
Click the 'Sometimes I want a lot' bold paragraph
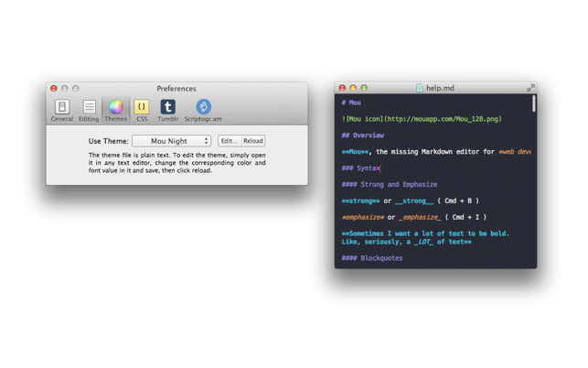[425, 238]
